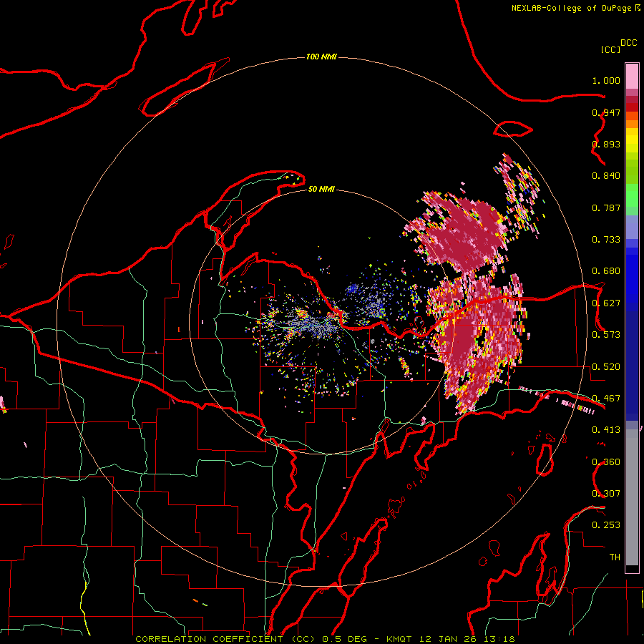
Task: Select the 0.360 scale value
Action: (x=606, y=462)
